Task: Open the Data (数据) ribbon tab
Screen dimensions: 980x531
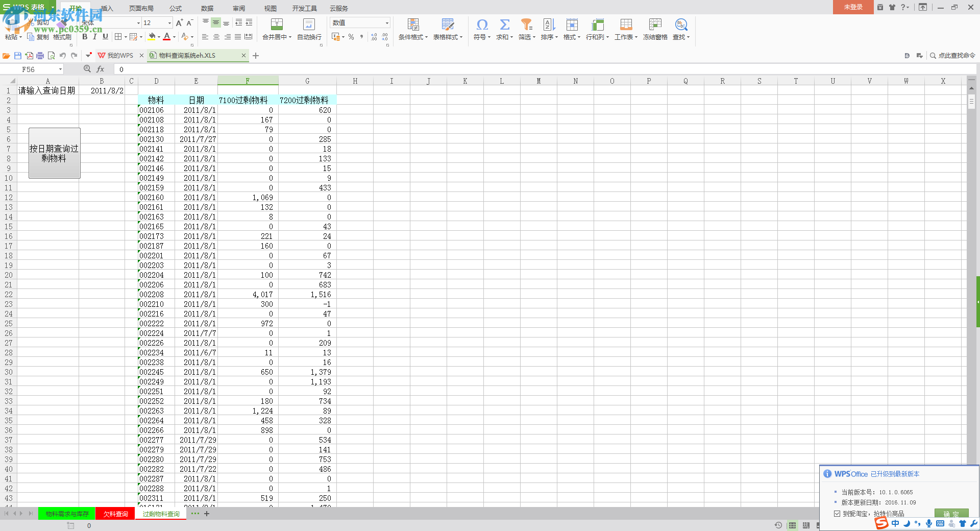Action: click(x=207, y=8)
